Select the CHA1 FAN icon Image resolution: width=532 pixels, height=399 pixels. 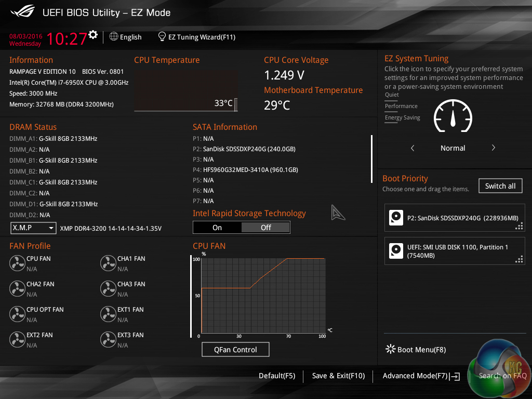[108, 263]
